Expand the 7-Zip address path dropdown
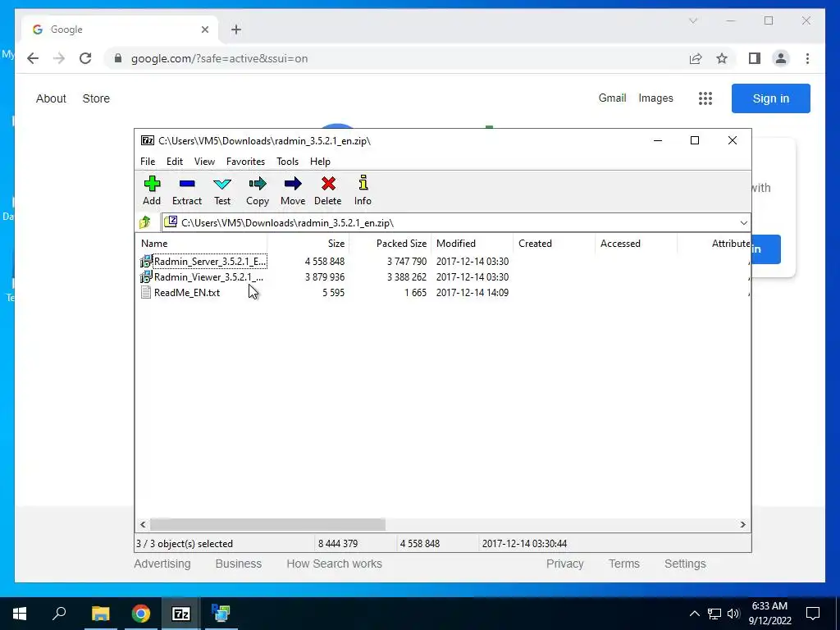The width and height of the screenshot is (840, 630). click(x=743, y=223)
